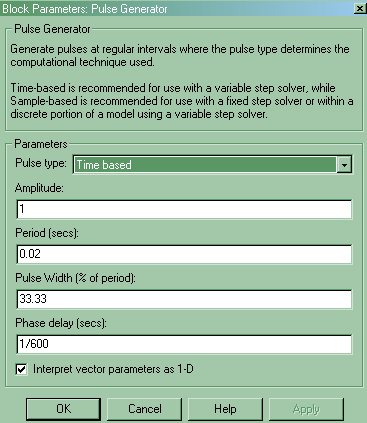
Task: Click the 'Pulse Width (% of period):' label
Action: tap(75, 278)
